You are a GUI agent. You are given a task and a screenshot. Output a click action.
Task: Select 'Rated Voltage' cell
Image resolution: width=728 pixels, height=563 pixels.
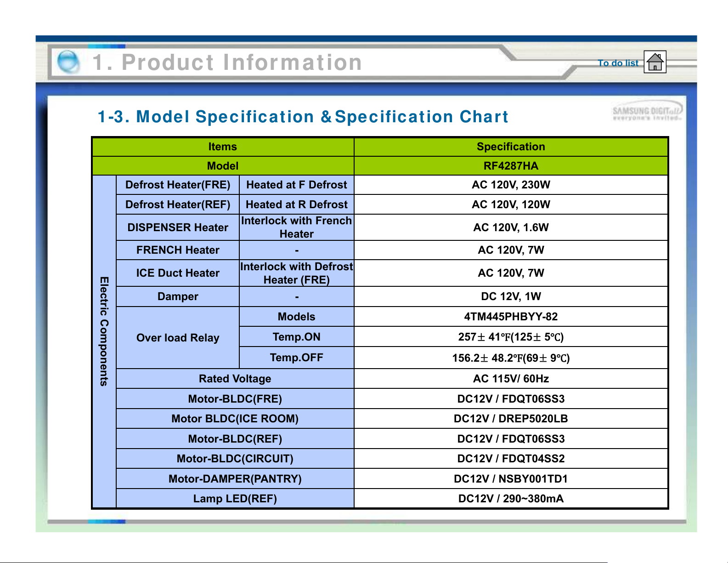click(235, 379)
